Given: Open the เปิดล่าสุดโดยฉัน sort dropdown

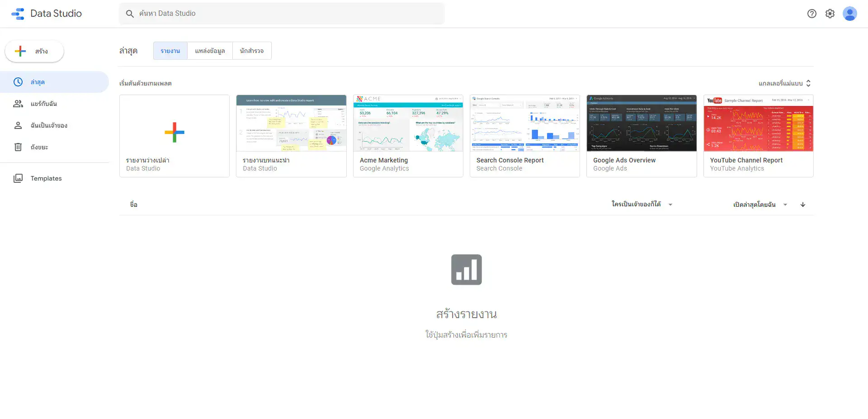Looking at the screenshot, I should tap(759, 205).
